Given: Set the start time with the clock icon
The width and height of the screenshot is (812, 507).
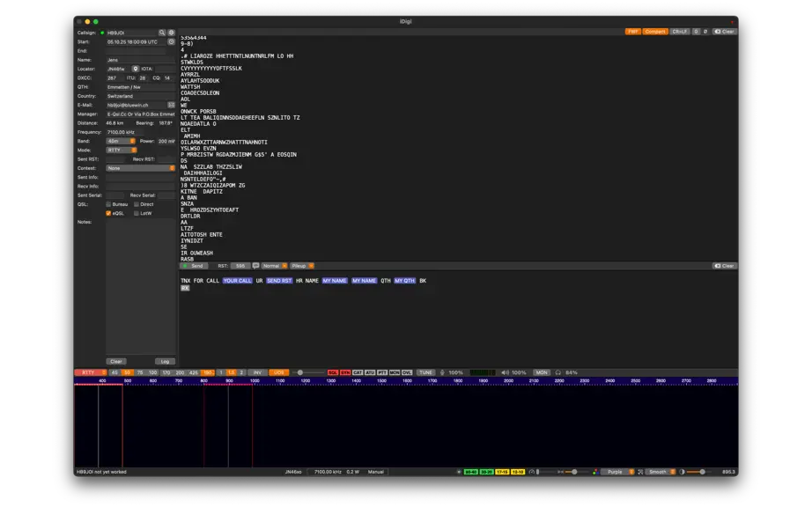Looking at the screenshot, I should [172, 42].
